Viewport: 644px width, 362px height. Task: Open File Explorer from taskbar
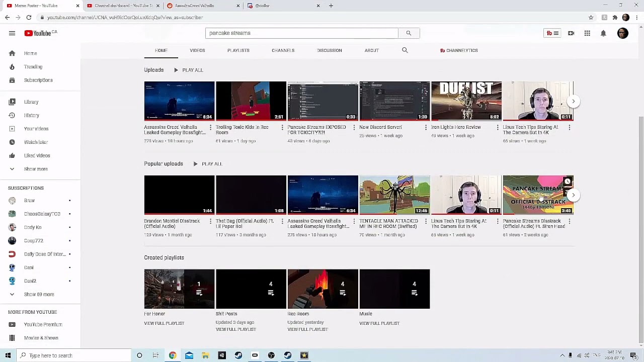pos(205,355)
